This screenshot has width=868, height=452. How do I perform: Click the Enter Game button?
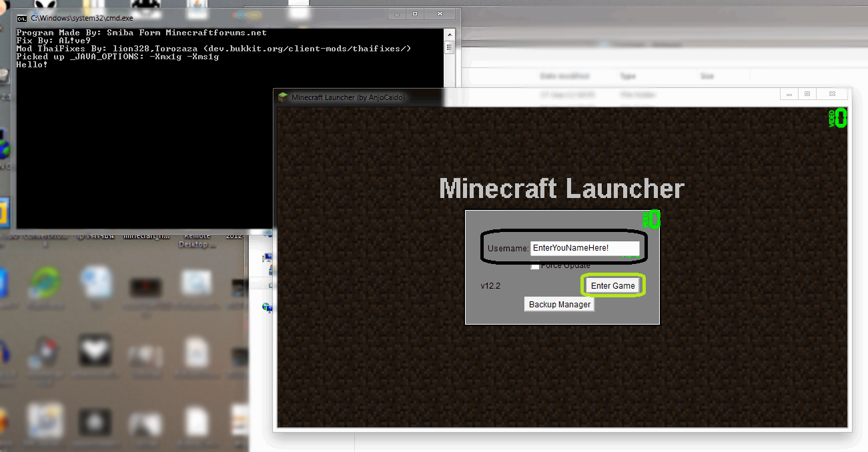click(612, 285)
